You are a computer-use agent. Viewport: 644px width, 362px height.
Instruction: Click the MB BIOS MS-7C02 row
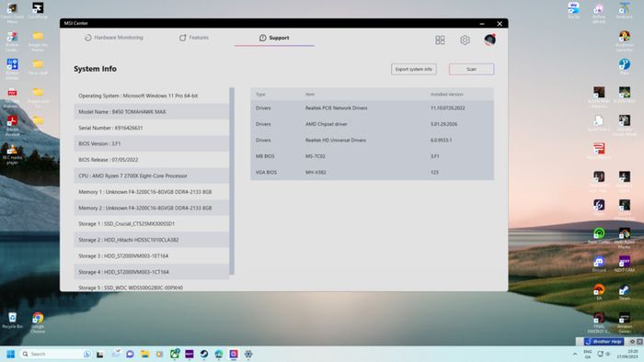(372, 156)
